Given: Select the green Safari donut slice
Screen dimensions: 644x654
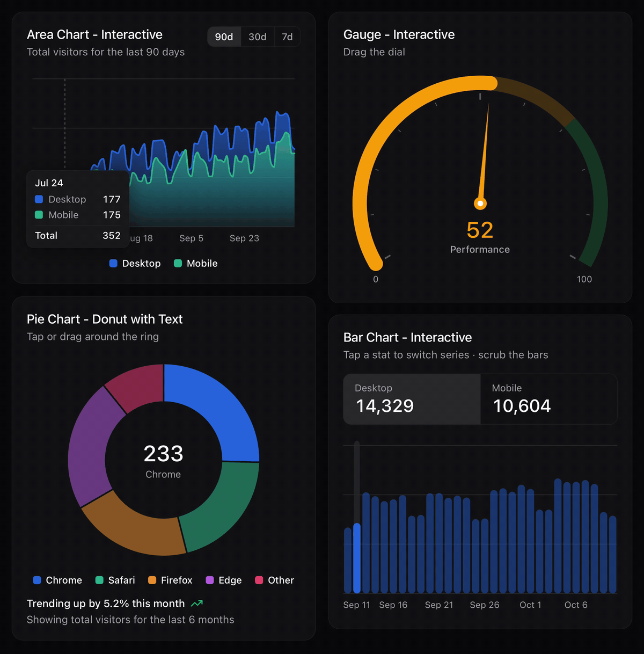Looking at the screenshot, I should (222, 509).
